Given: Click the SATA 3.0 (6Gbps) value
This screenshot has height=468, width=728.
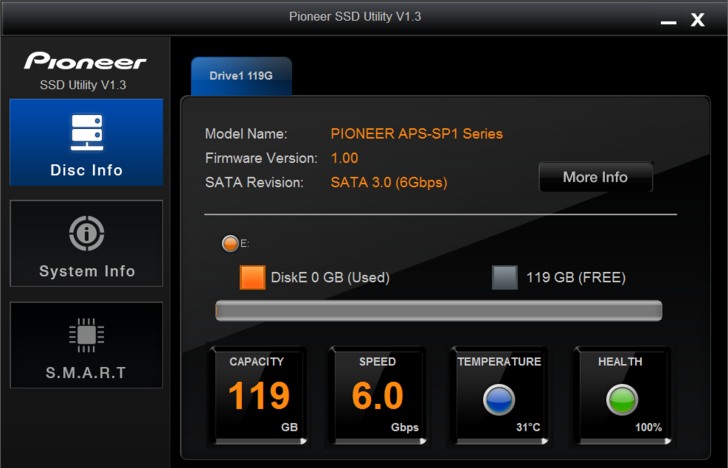Looking at the screenshot, I should 389,182.
